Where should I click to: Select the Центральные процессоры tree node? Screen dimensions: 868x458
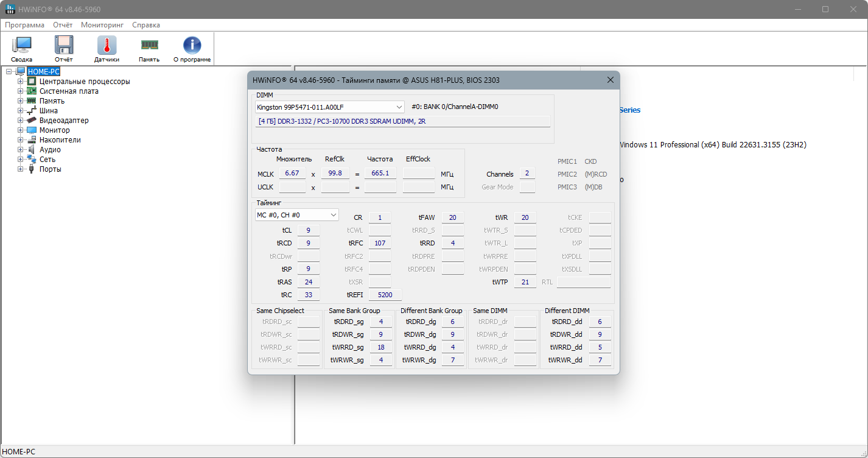pyautogui.click(x=84, y=82)
